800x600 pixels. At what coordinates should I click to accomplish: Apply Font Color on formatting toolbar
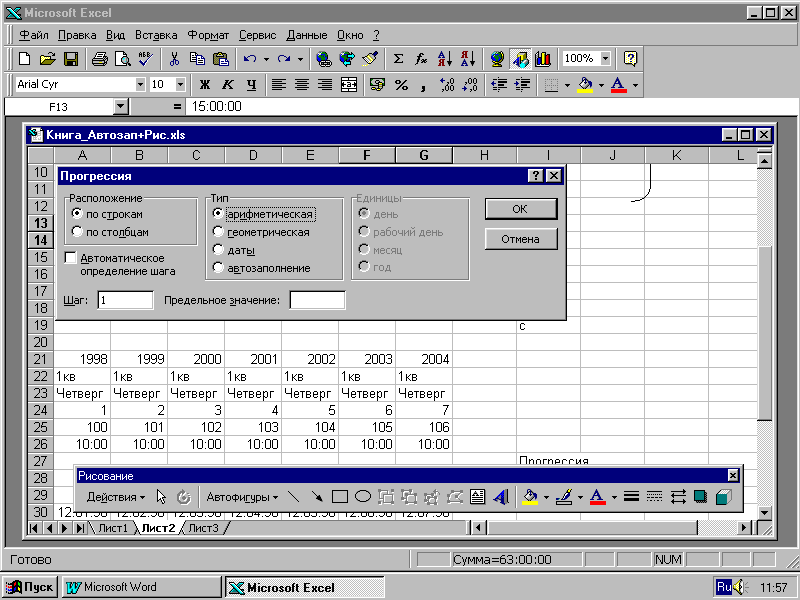(x=618, y=85)
